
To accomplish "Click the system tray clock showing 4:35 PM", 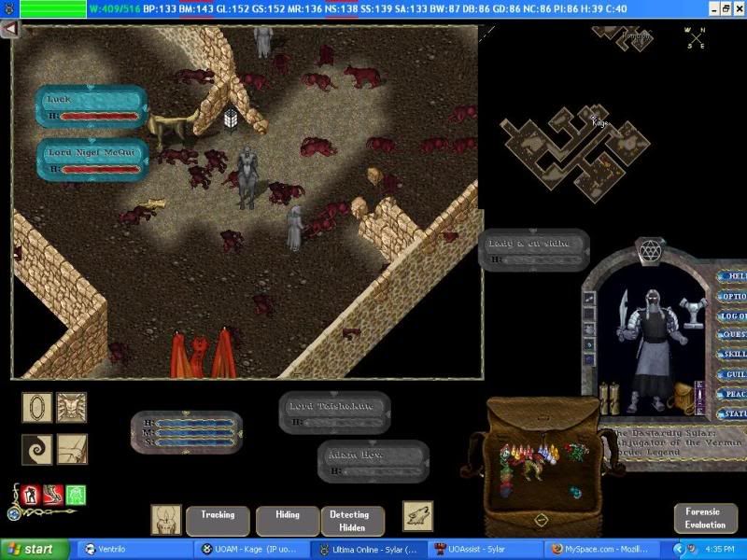I will [720, 549].
